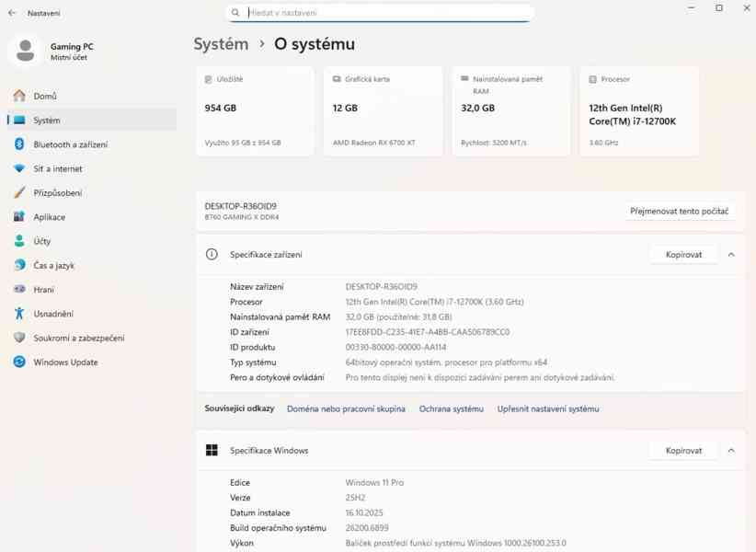Open Čas a jazyk settings

(55, 265)
